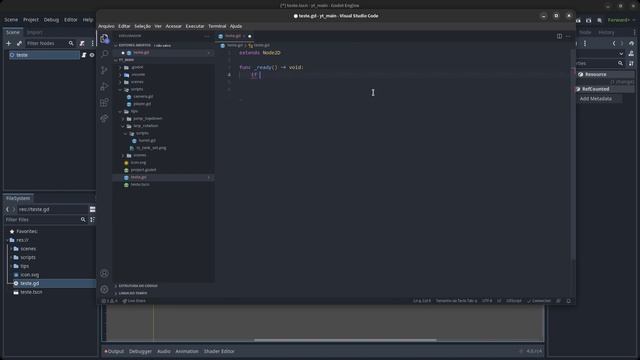Screen dimensions: 640x360
Task: Open the Explorer view in VS Code activity bar
Action: click(x=104, y=38)
